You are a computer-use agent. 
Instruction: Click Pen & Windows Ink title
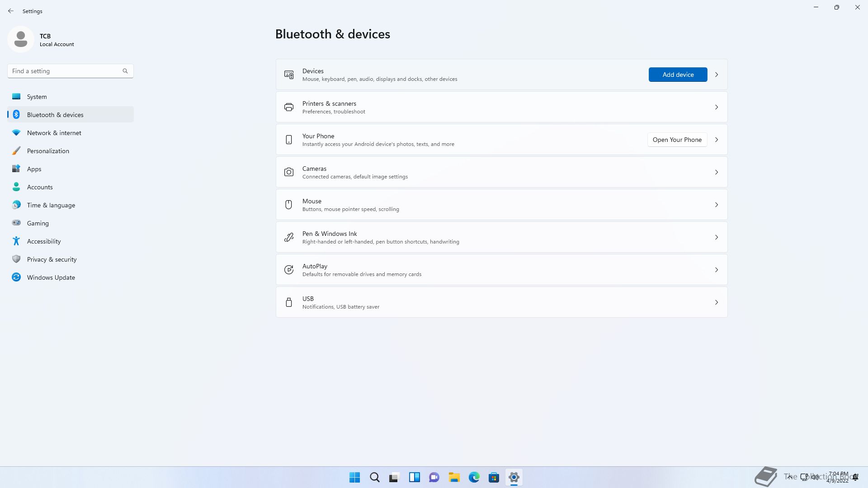330,234
